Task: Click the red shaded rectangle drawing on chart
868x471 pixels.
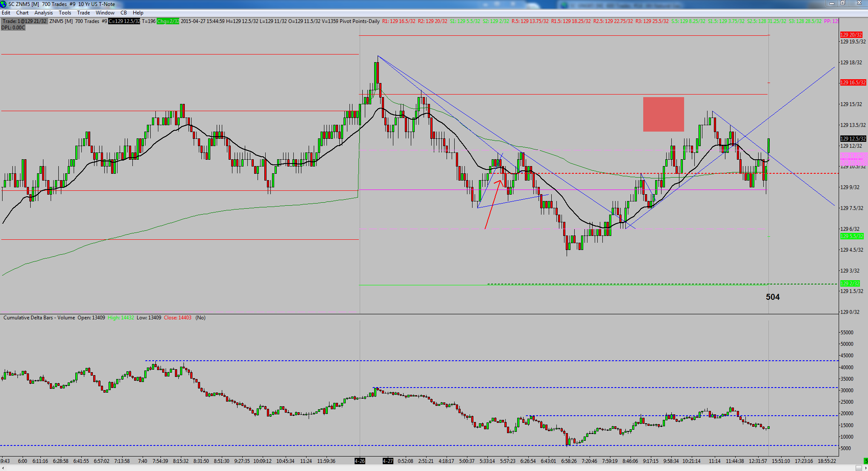Action: tap(663, 114)
